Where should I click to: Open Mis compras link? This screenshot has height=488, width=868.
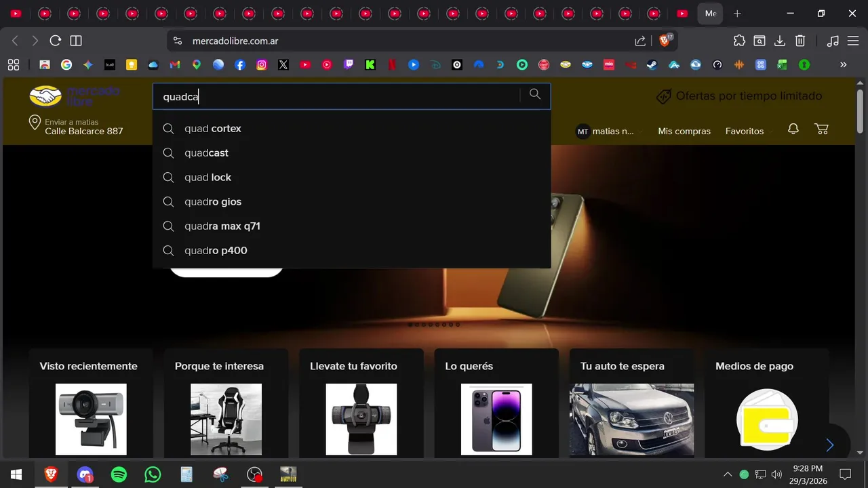click(x=684, y=131)
